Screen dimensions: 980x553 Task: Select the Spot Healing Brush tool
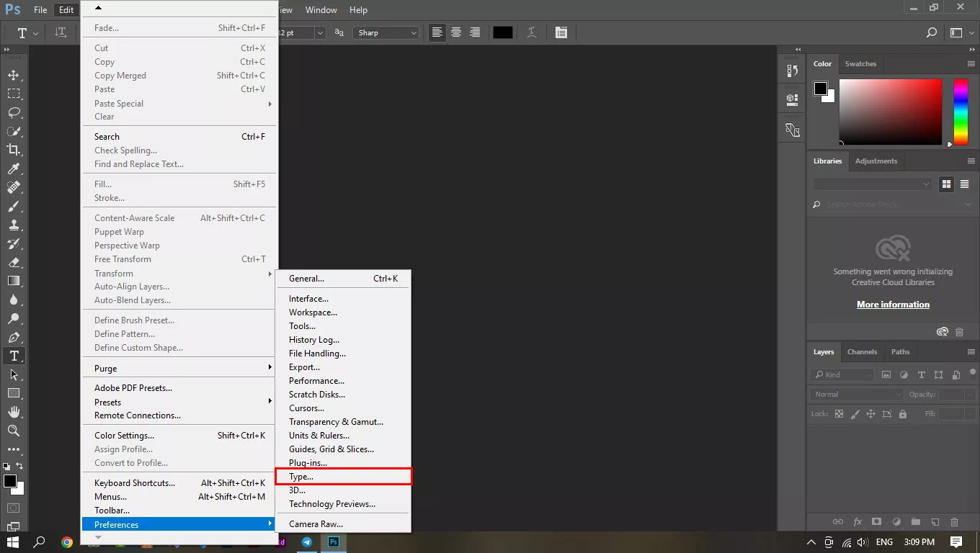(14, 187)
